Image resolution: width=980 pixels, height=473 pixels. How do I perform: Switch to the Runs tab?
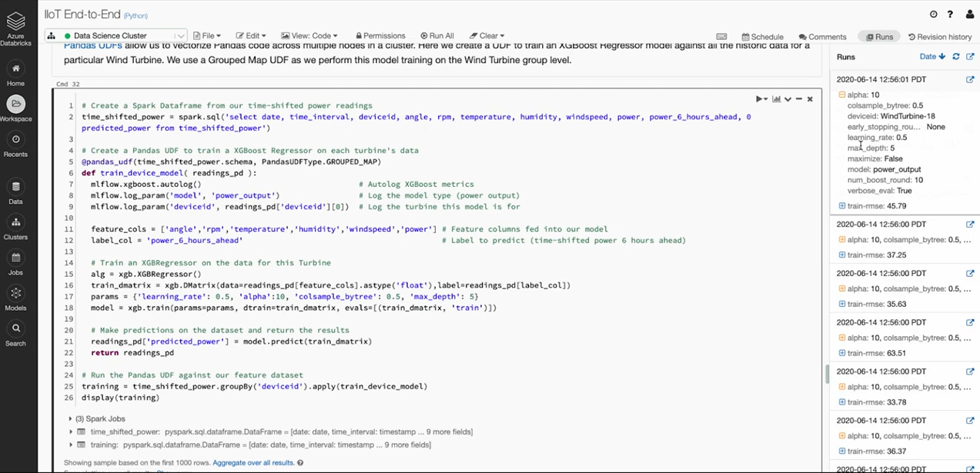879,36
